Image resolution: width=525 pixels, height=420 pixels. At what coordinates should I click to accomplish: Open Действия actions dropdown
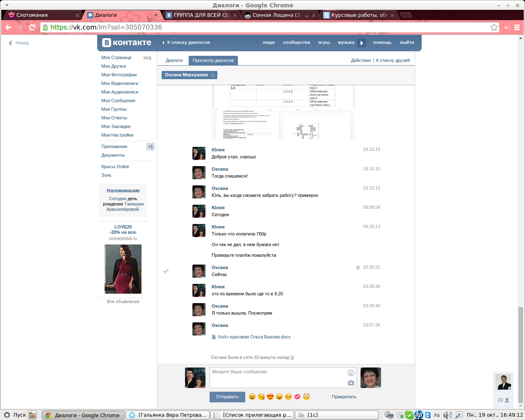[361, 60]
